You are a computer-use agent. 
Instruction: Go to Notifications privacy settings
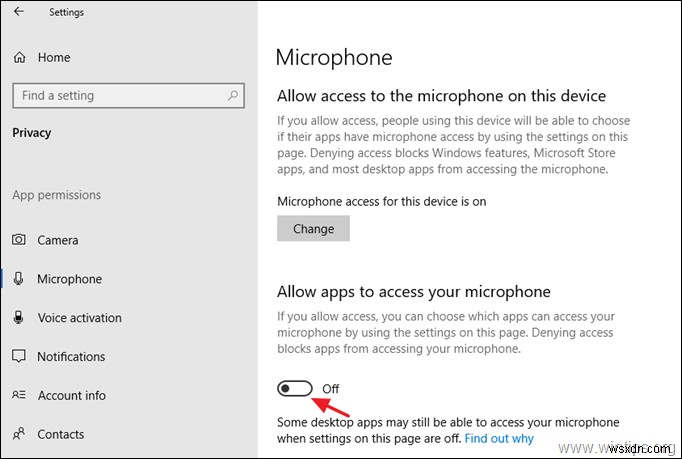[71, 357]
